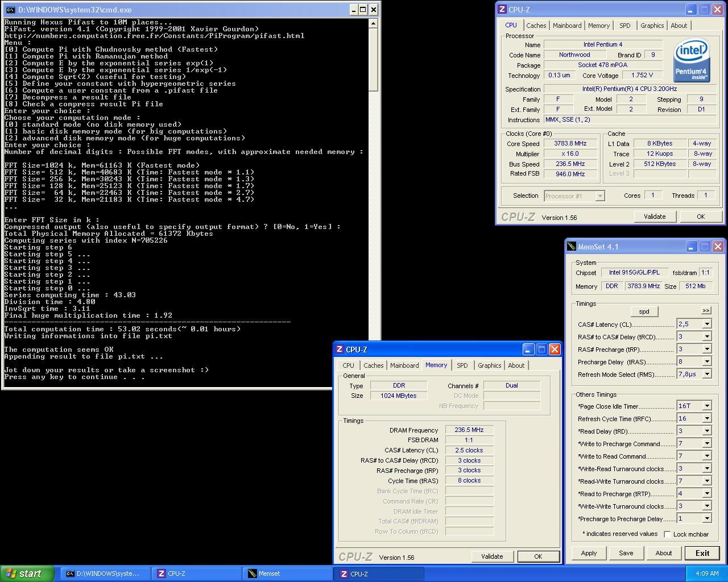The image size is (728, 582).
Task: Click the spd button in MemSet
Action: 644,311
